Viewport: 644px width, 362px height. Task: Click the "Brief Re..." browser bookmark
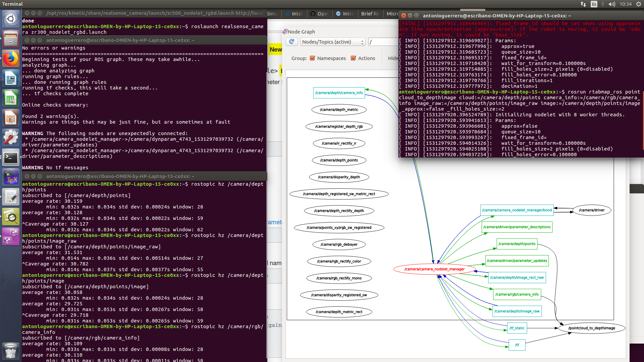tap(370, 14)
